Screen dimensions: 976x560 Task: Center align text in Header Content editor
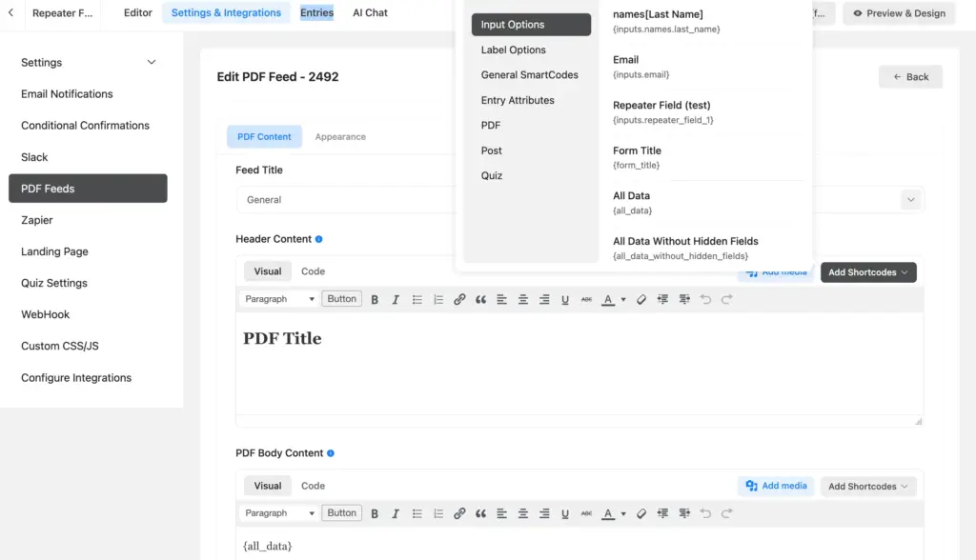523,299
